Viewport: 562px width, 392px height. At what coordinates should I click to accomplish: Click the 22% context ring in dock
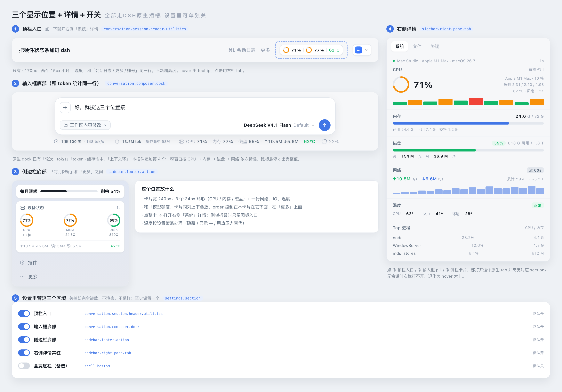(x=324, y=142)
